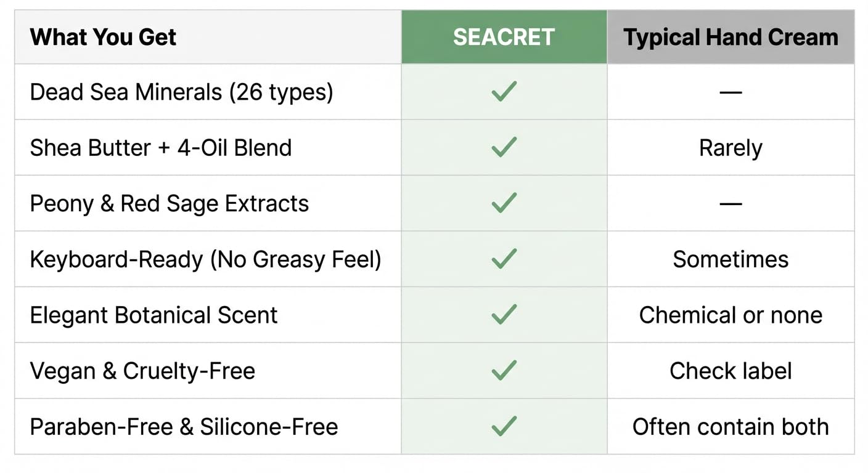Click the "Check label" cell

click(731, 371)
